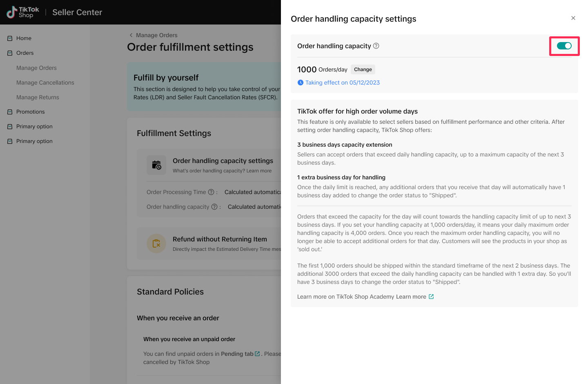Click the TikTok Shop logo

point(23,12)
